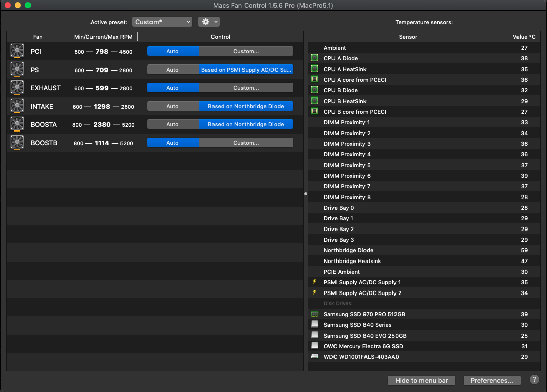Click the CPU A Diode chip icon

(x=314, y=58)
